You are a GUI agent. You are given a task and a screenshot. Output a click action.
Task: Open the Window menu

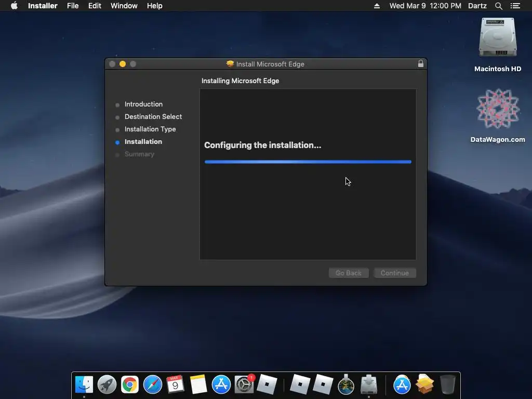click(124, 6)
